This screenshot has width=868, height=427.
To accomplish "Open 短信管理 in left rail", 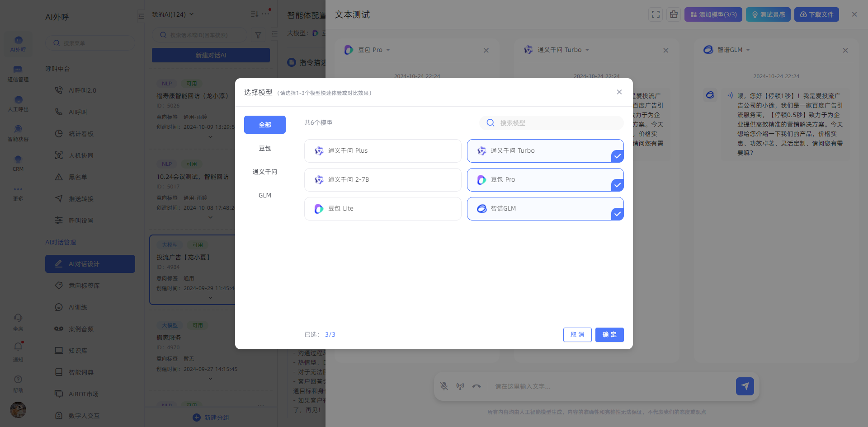I will [x=18, y=74].
